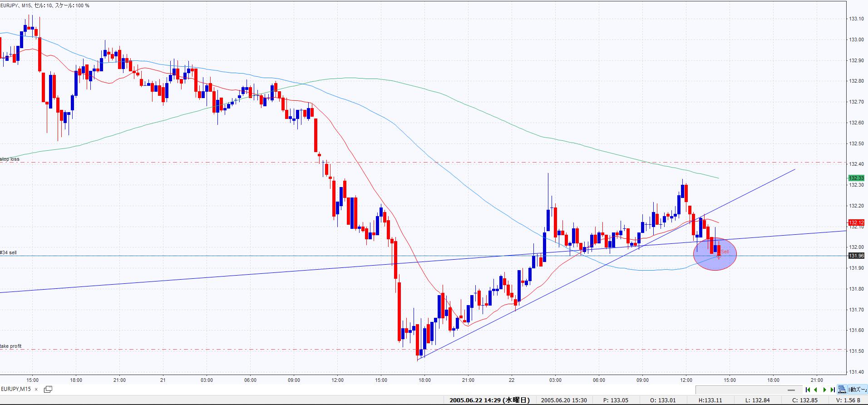Close the EURJPY,M15 chart tab

click(36, 390)
